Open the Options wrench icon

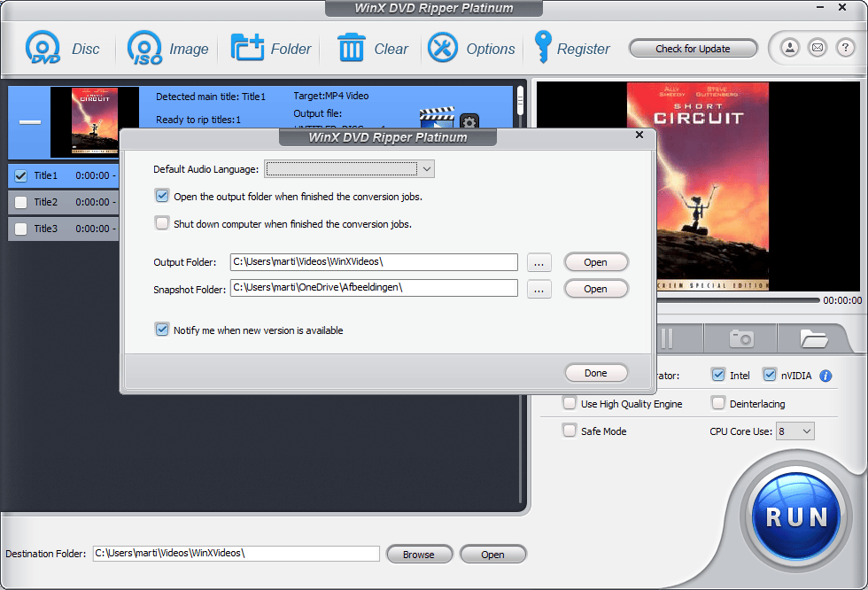point(442,48)
